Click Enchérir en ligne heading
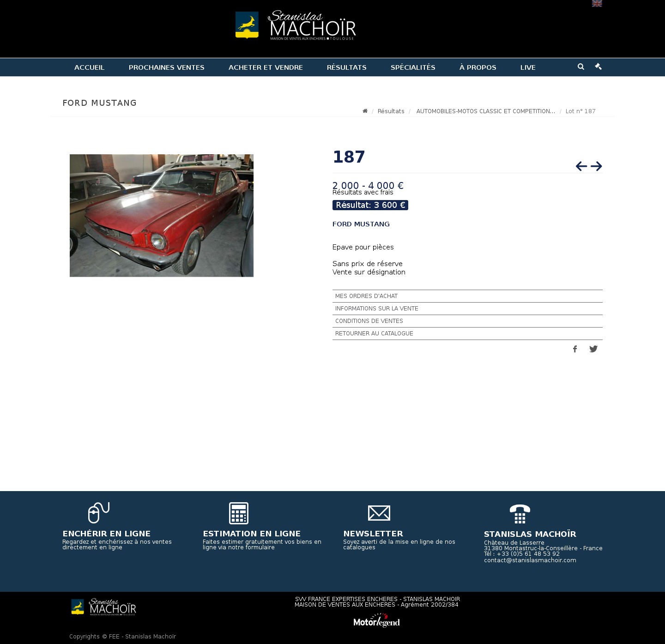 point(107,534)
